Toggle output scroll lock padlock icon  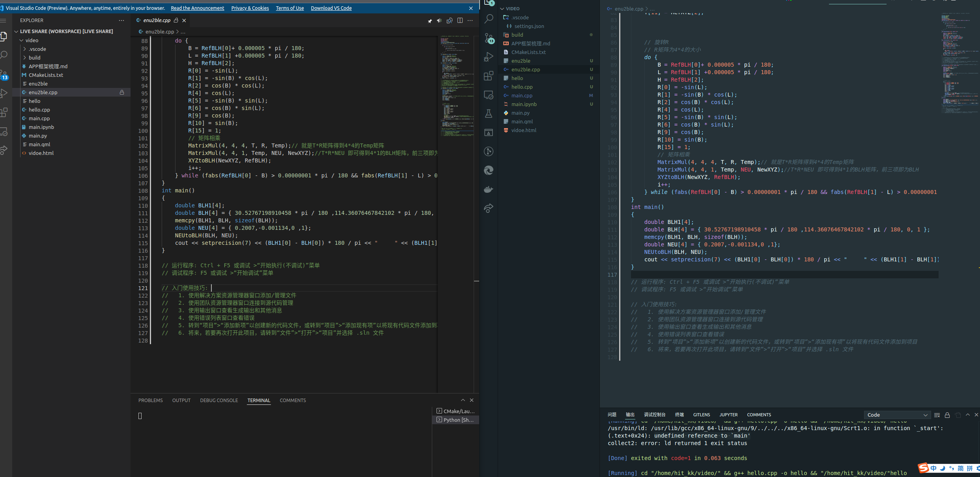[947, 415]
